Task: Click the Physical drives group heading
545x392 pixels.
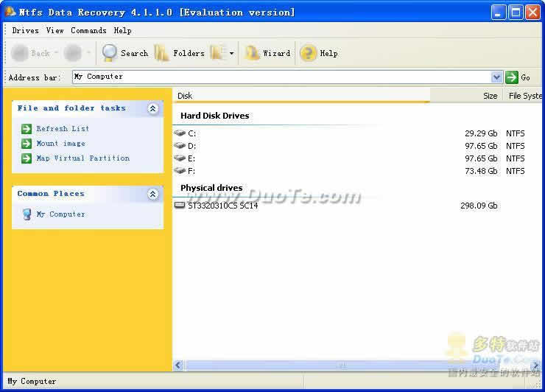Action: [211, 188]
